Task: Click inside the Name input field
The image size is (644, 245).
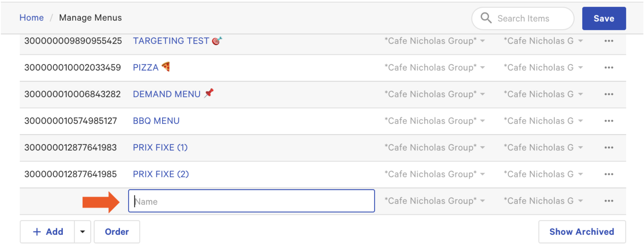Action: (x=251, y=201)
